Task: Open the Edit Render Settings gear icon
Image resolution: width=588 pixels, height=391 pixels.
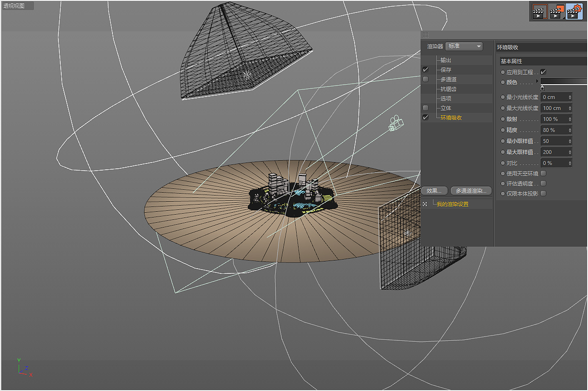Action: pos(574,11)
